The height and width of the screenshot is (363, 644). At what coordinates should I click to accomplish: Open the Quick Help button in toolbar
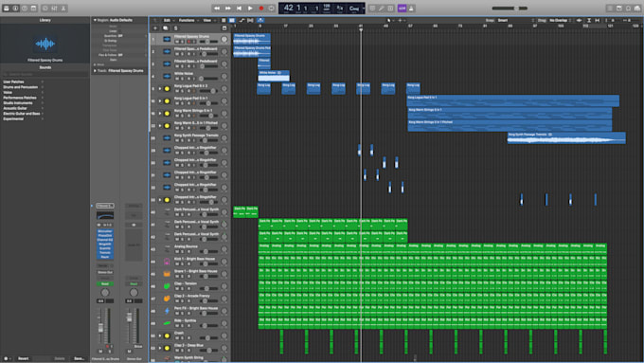pos(25,9)
